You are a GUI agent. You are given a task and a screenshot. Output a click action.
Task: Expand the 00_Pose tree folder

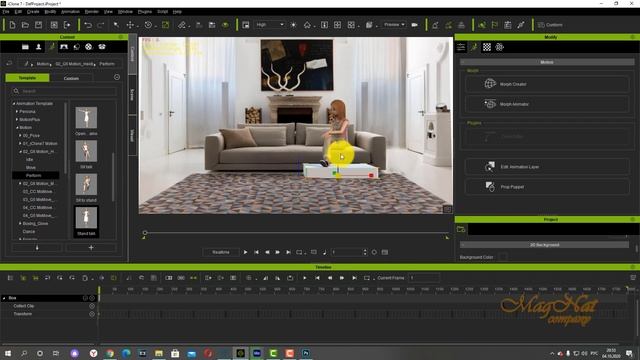coord(20,136)
